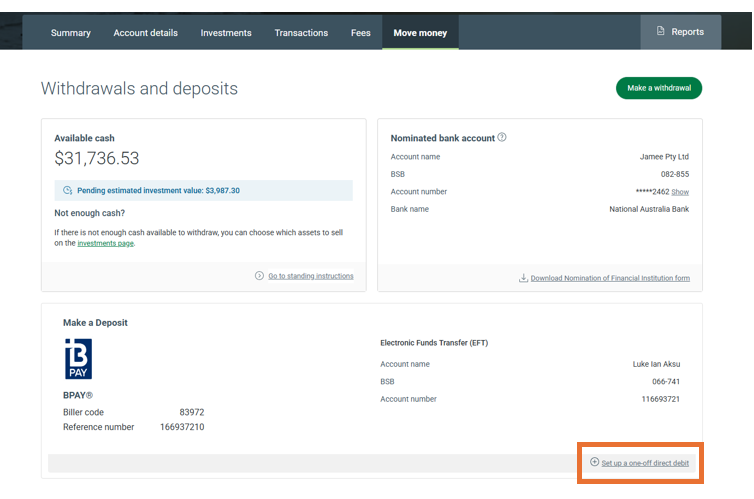Select the Fees tab
754x499 pixels.
pos(361,33)
